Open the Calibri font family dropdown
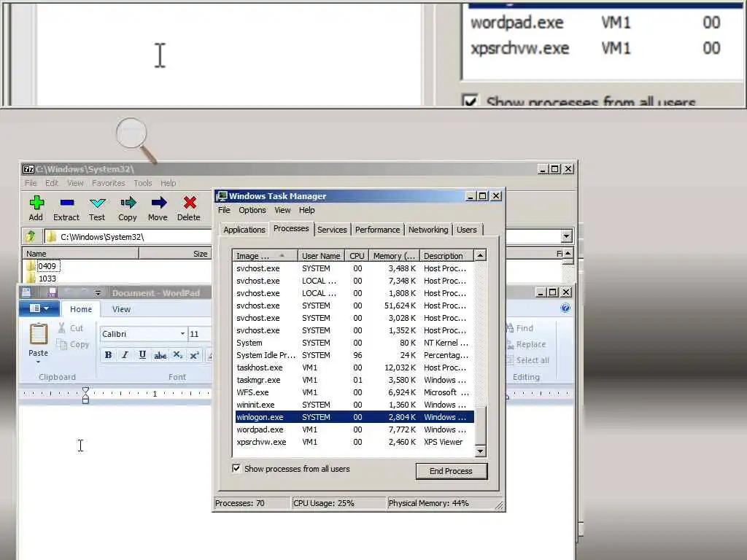The height and width of the screenshot is (560, 747). pos(182,334)
